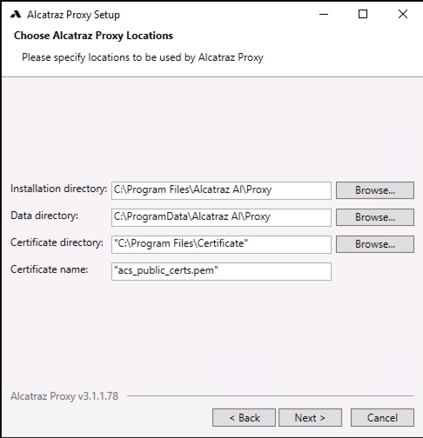Click the Alcatraz Proxy v3.1.1.78 version text

click(x=64, y=396)
